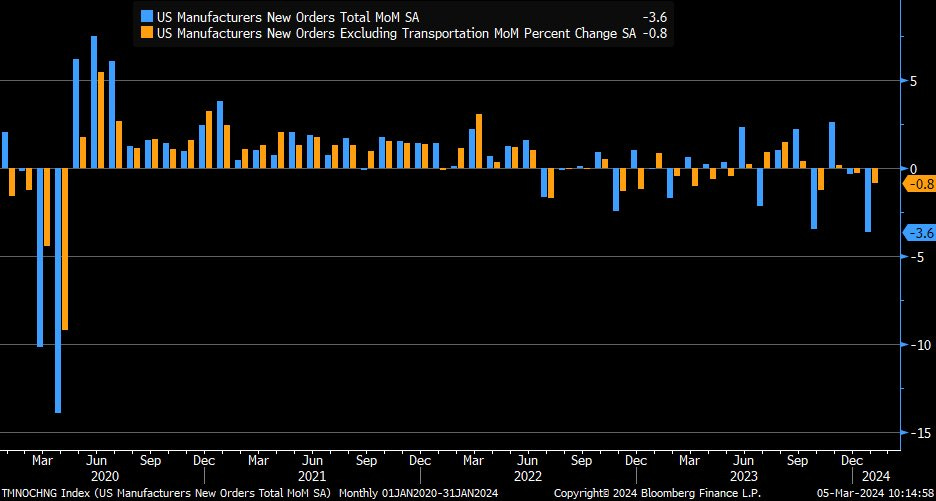This screenshot has width=936, height=501.
Task: Click the orange legend swatch for Excluding Transportation
Action: [x=147, y=33]
